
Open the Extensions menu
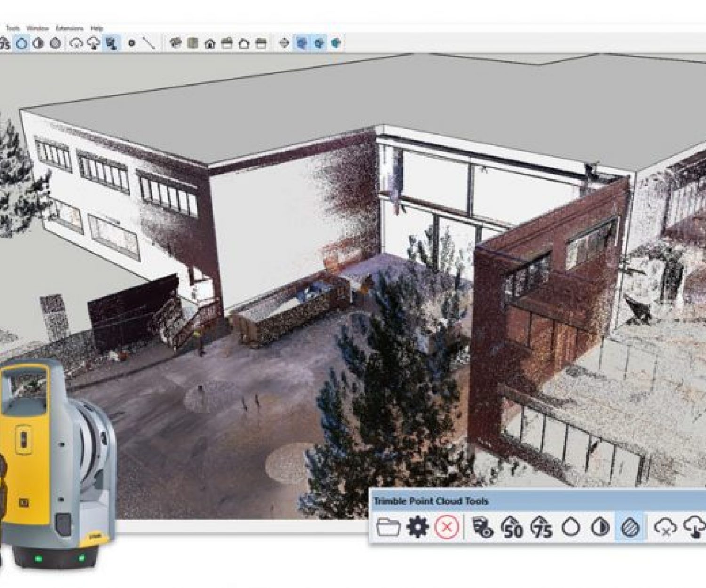pyautogui.click(x=69, y=29)
